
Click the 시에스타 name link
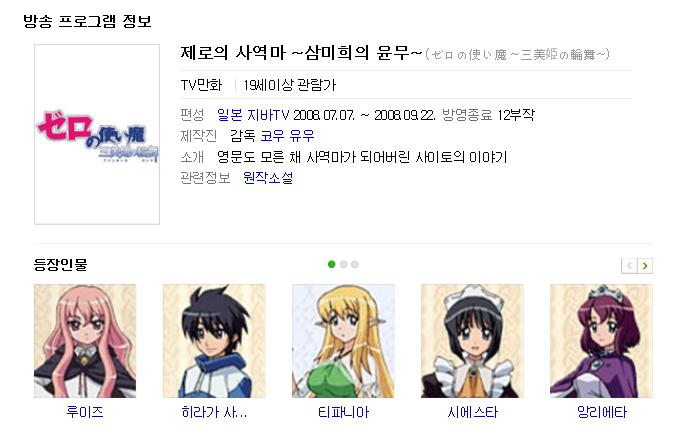473,412
